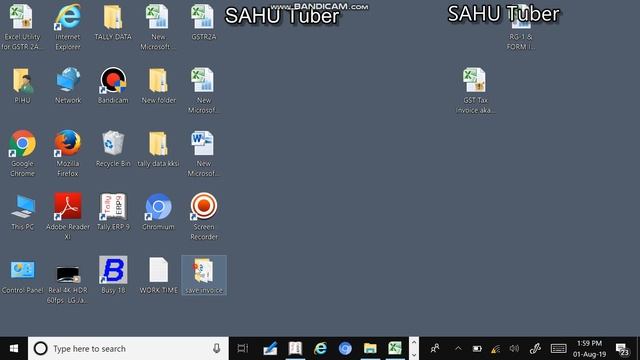Activate the microphone in the search box
Screen dimensions: 640x360
point(216,349)
